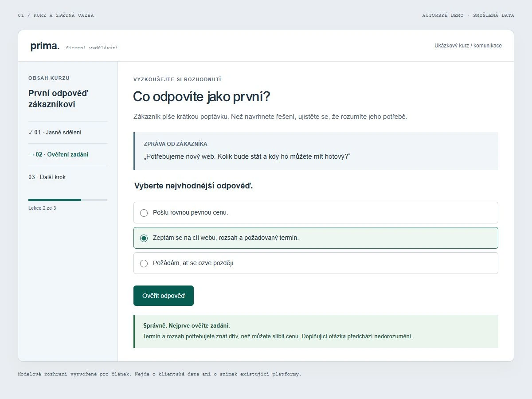Click heading "Co odpovíte jako první?"
Image resolution: width=532 pixels, height=399 pixels.
click(x=202, y=97)
